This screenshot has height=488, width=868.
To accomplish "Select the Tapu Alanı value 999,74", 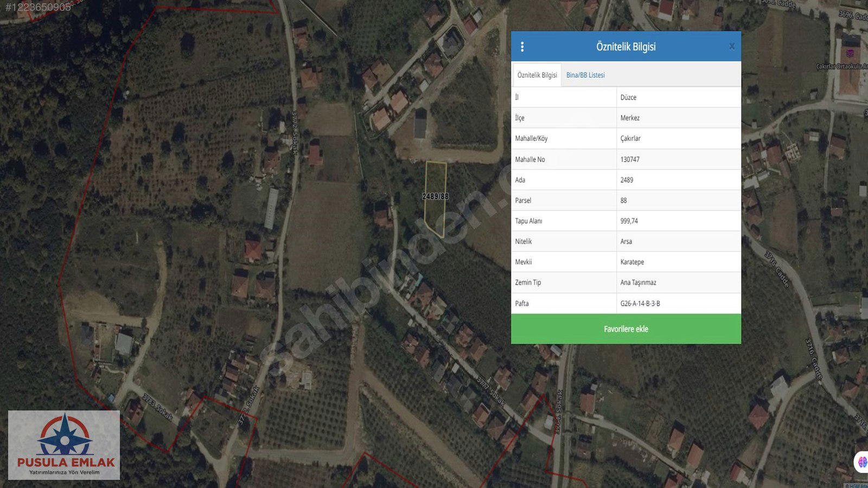I will click(x=629, y=221).
